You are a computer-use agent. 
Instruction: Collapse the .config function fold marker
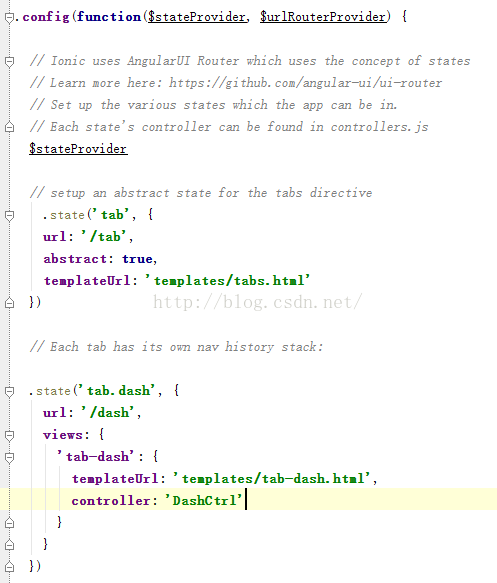coord(9,17)
